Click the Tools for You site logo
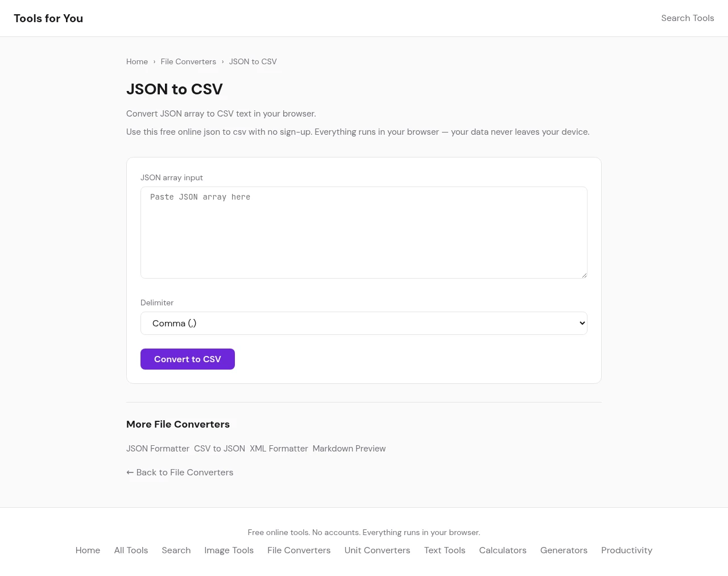 (48, 18)
